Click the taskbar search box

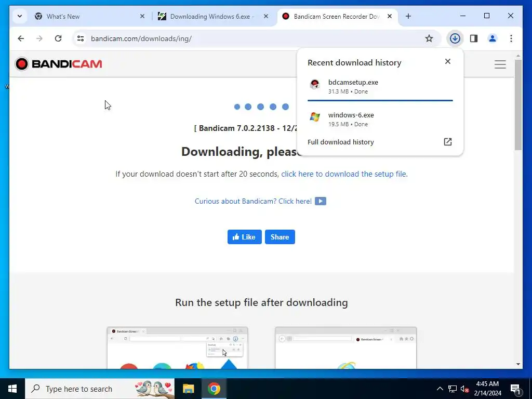(100, 389)
